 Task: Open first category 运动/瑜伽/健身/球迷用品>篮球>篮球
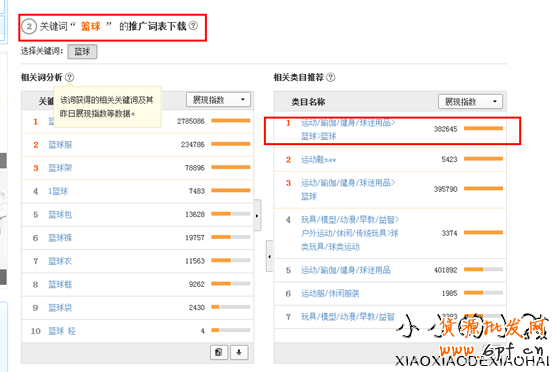click(348, 129)
